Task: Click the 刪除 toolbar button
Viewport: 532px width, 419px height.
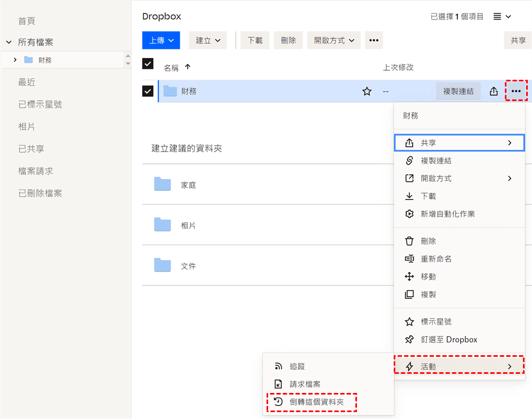Action: click(288, 40)
